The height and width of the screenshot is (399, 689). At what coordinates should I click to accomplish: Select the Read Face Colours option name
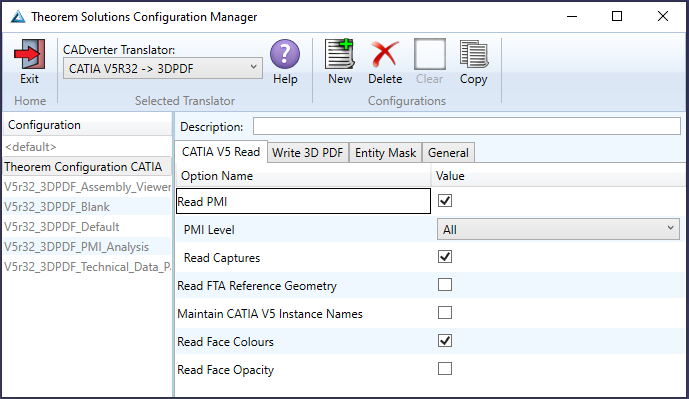[x=225, y=342]
